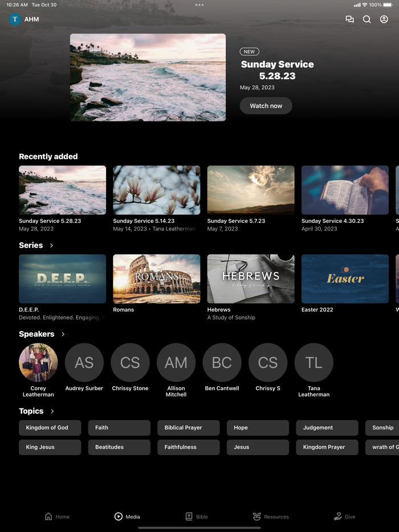Switch to the Bible tab label
Screen dimensions: 399x532
(202, 517)
